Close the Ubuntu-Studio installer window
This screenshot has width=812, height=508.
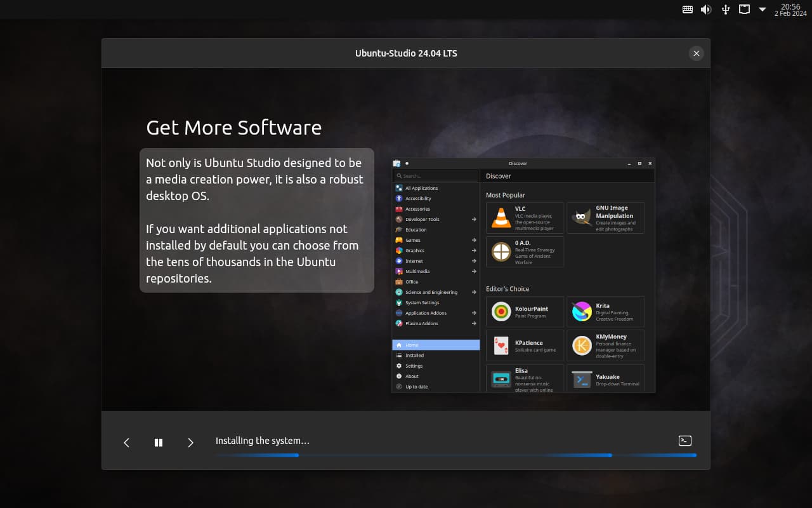[x=696, y=53]
